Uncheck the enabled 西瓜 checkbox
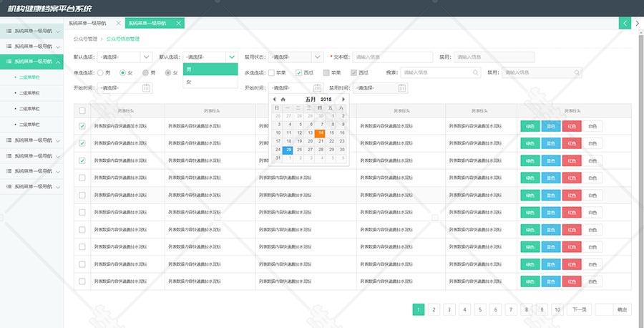This screenshot has width=644, height=328. click(x=299, y=73)
